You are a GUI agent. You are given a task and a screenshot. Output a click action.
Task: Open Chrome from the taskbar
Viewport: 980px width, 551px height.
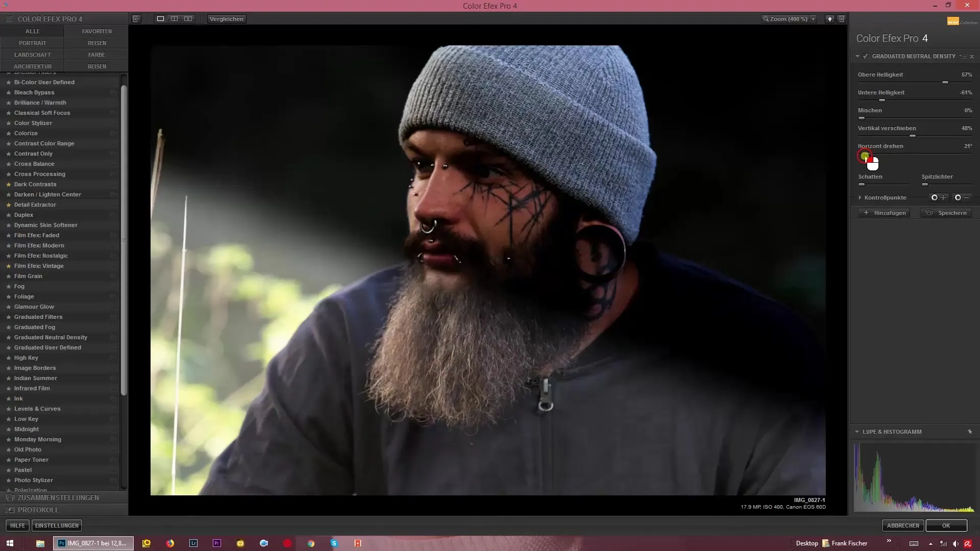(x=311, y=543)
